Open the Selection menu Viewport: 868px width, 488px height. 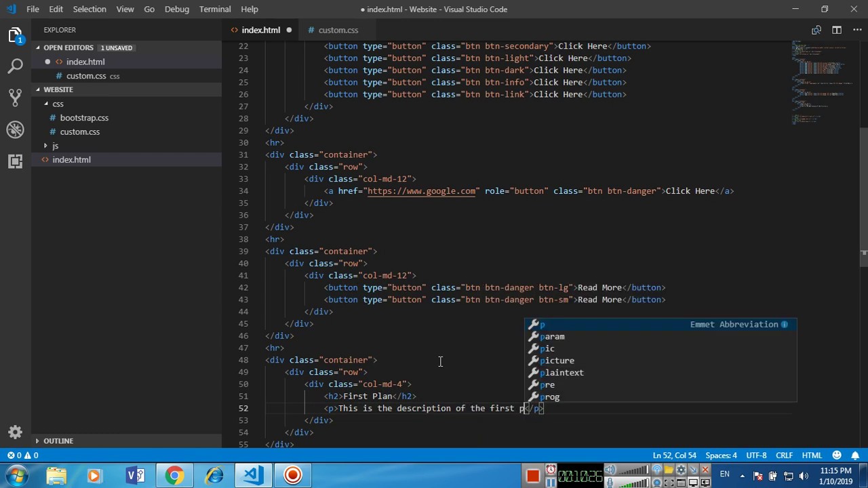90,9
